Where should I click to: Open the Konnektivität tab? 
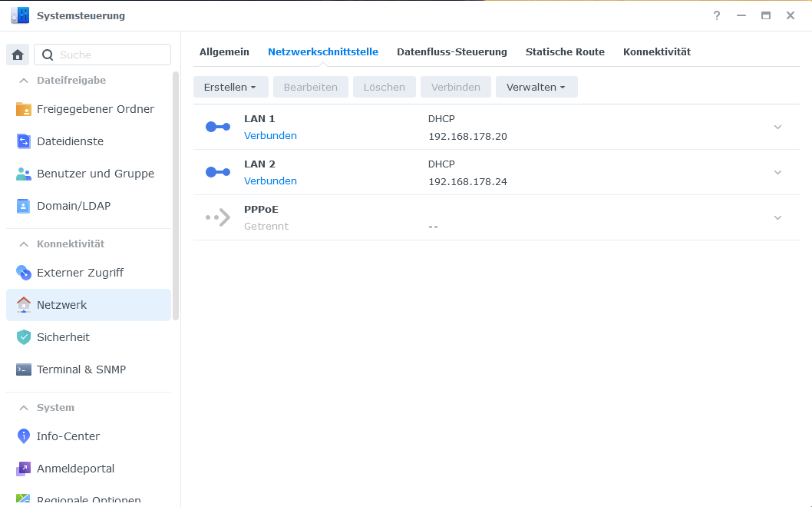pos(657,51)
